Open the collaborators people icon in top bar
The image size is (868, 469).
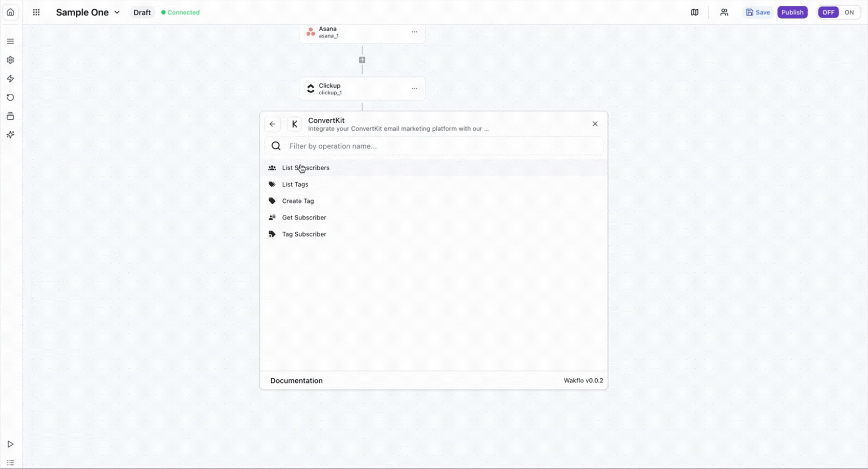(724, 12)
